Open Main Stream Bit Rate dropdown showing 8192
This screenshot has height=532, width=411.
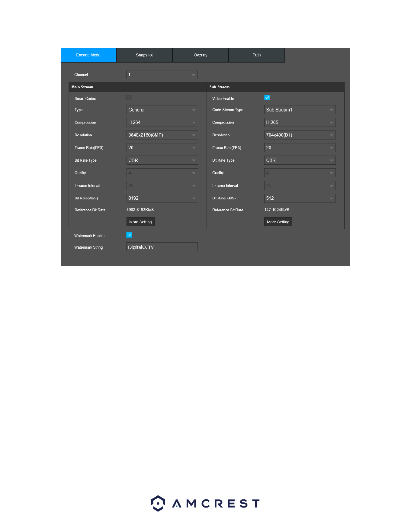point(162,198)
